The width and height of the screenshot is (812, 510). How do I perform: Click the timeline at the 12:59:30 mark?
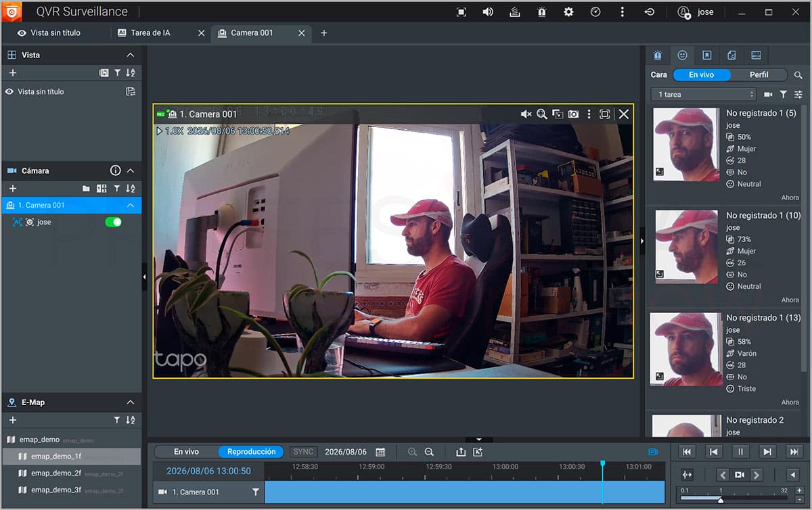[438, 467]
